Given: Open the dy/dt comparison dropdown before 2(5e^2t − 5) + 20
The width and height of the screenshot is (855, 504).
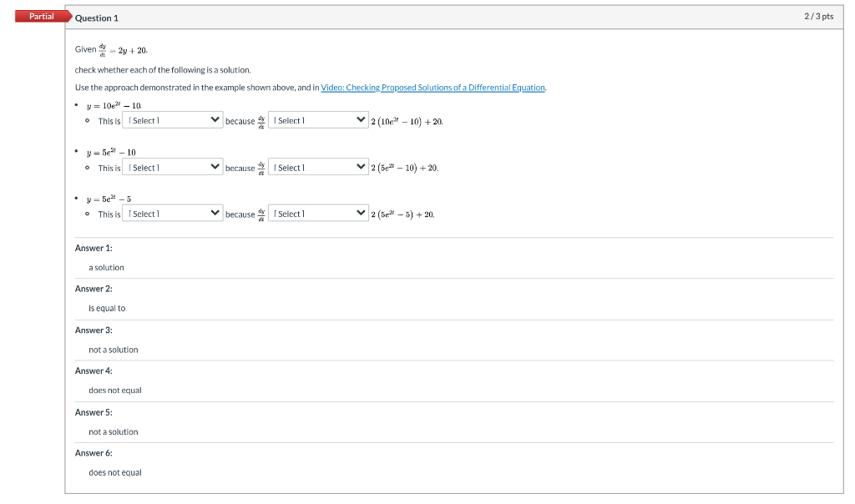Looking at the screenshot, I should (x=318, y=214).
